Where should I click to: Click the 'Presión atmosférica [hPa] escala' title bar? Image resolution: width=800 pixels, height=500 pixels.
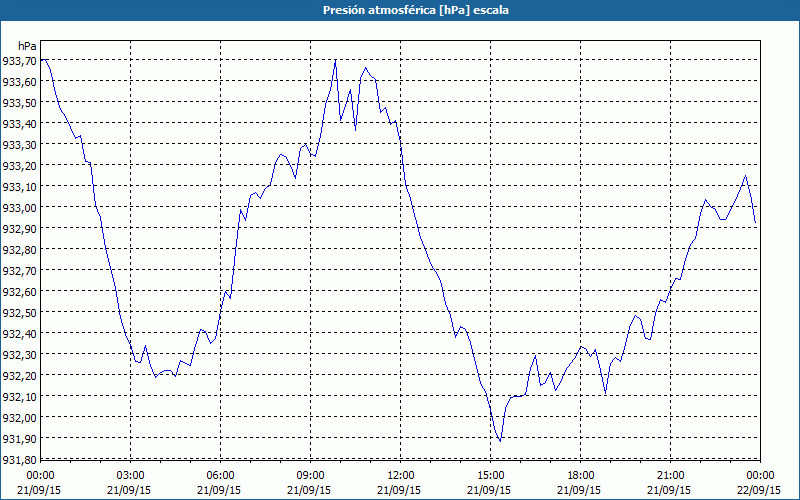(x=400, y=10)
